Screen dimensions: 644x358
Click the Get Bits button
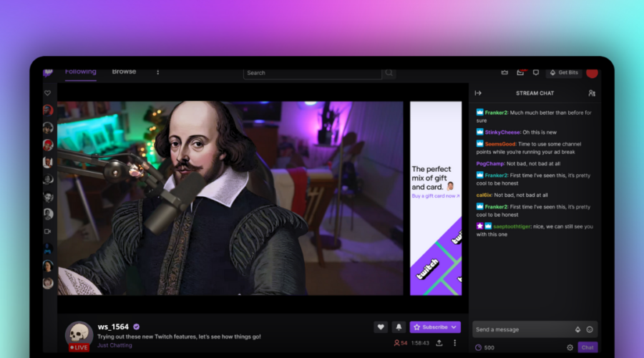(x=564, y=72)
